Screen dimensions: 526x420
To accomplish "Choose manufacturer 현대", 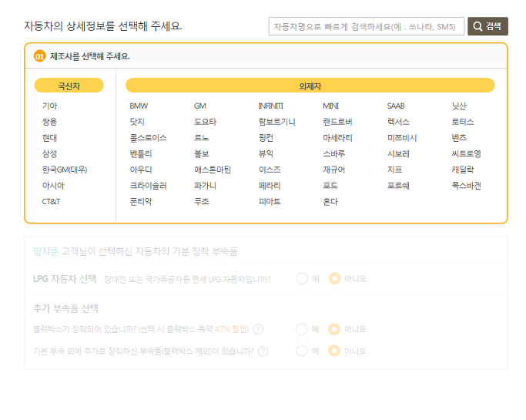I will coord(49,138).
